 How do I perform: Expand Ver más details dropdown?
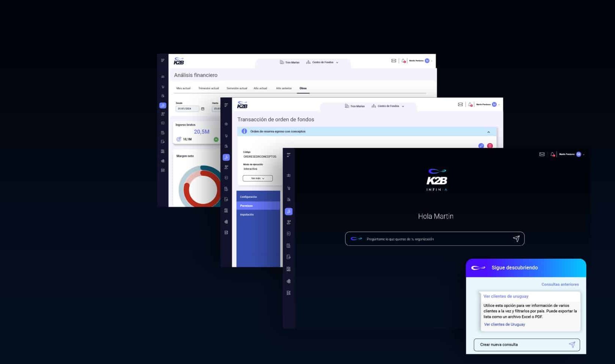pyautogui.click(x=258, y=178)
